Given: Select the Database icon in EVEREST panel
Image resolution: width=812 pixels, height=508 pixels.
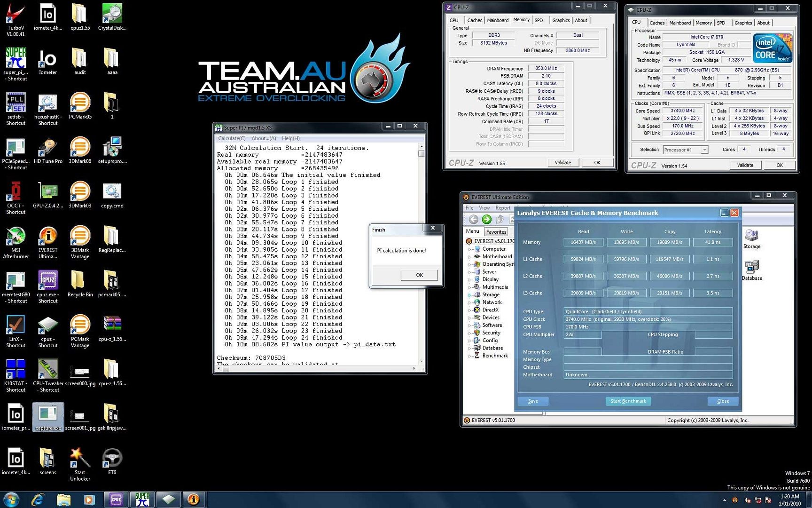Looking at the screenshot, I should click(752, 270).
